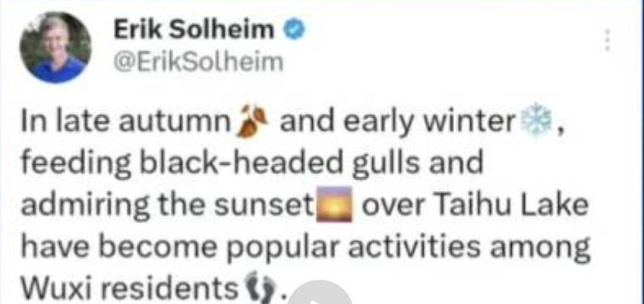Click the 'Wuxi residents' text

coord(130,288)
